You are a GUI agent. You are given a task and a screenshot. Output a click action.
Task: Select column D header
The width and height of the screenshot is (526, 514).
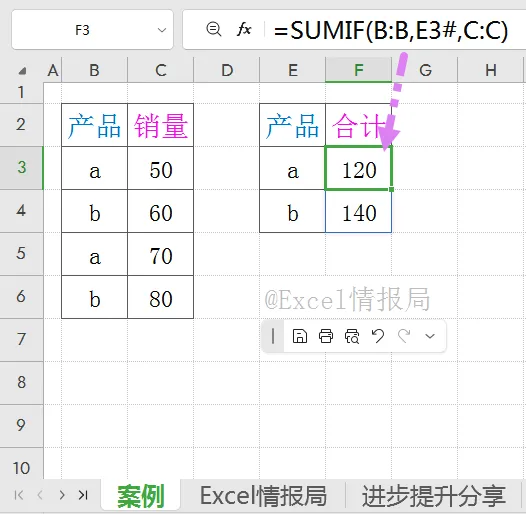[x=227, y=70]
